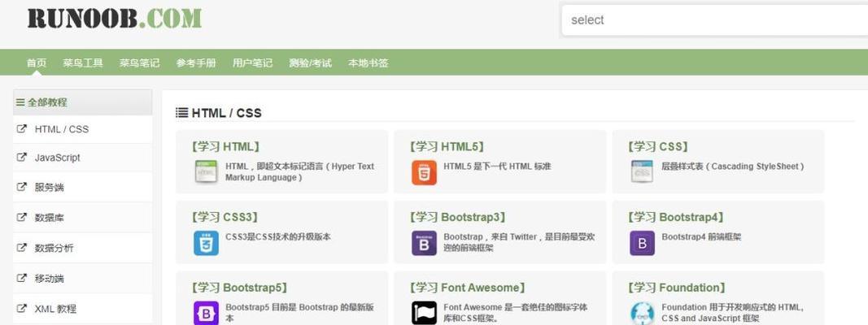This screenshot has height=325, width=868.
Task: Click the CSS tutorial card icon
Action: (x=642, y=171)
